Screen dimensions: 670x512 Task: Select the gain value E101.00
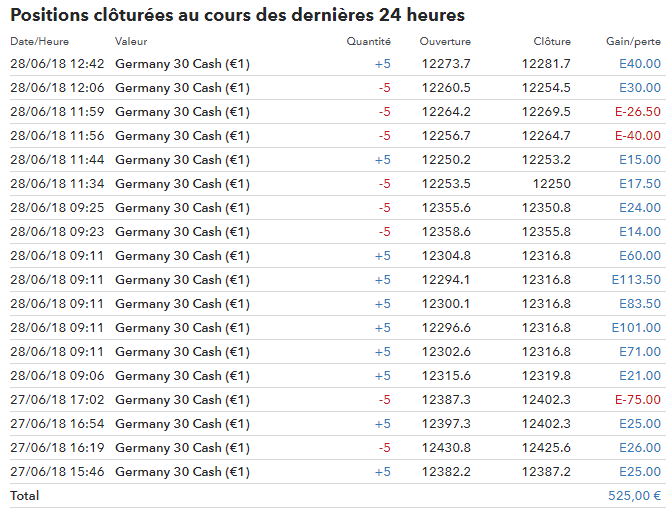tap(636, 327)
